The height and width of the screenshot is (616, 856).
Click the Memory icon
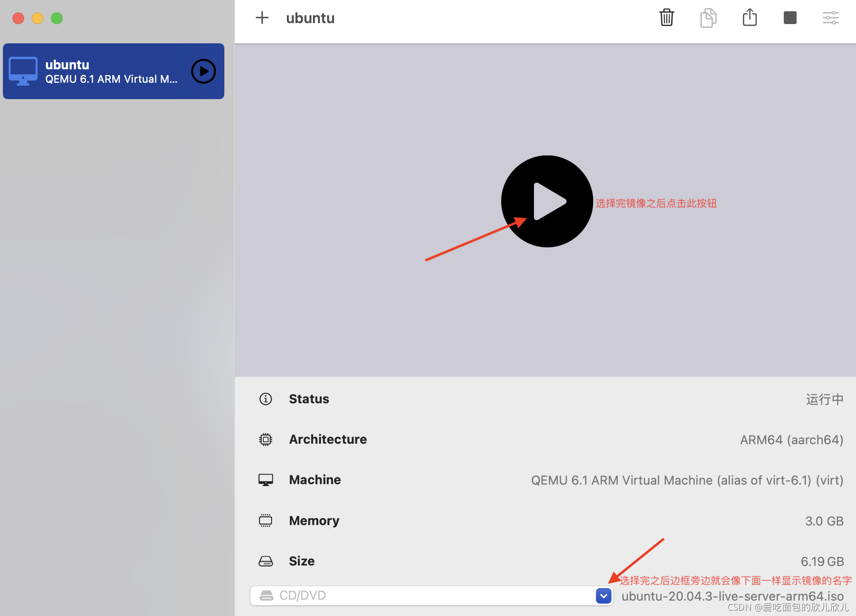click(x=266, y=521)
